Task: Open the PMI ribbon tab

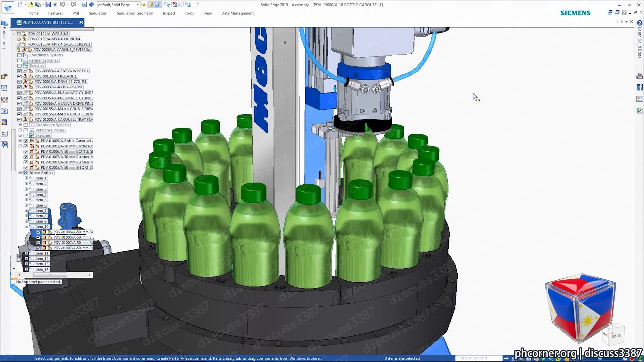Action: click(x=76, y=13)
